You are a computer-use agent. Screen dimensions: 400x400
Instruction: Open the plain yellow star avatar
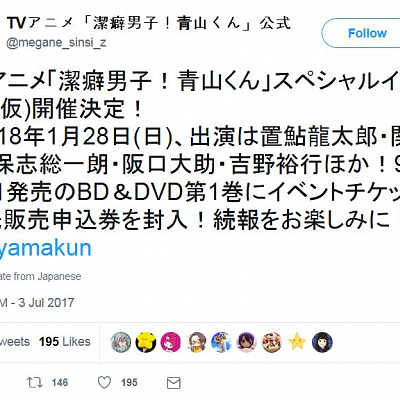[297, 342]
